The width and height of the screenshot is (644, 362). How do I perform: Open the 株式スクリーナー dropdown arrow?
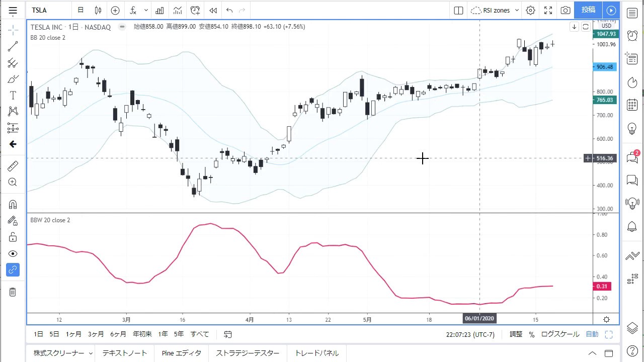point(91,353)
